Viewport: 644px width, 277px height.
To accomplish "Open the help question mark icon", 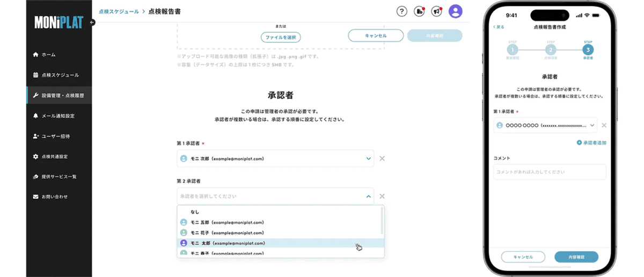I will click(401, 11).
